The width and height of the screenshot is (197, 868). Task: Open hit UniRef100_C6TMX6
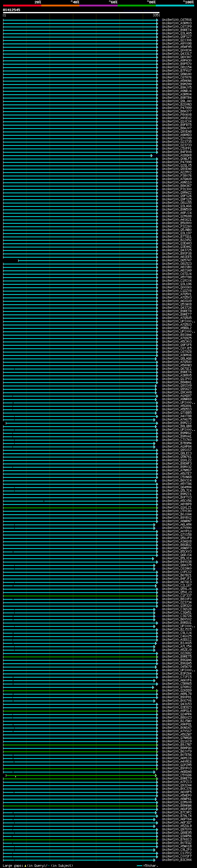(177, 20)
